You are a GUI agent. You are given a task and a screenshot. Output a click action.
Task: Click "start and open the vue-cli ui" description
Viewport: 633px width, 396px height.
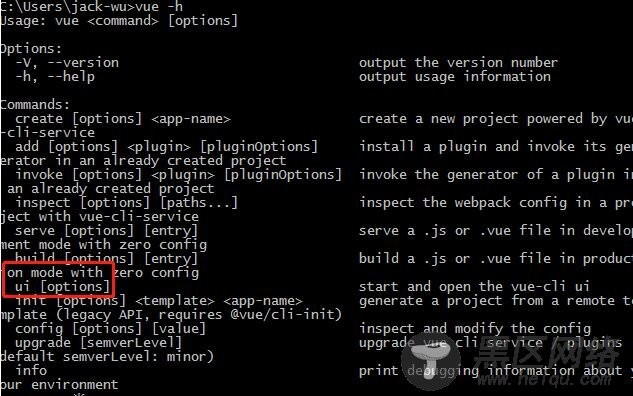(474, 287)
